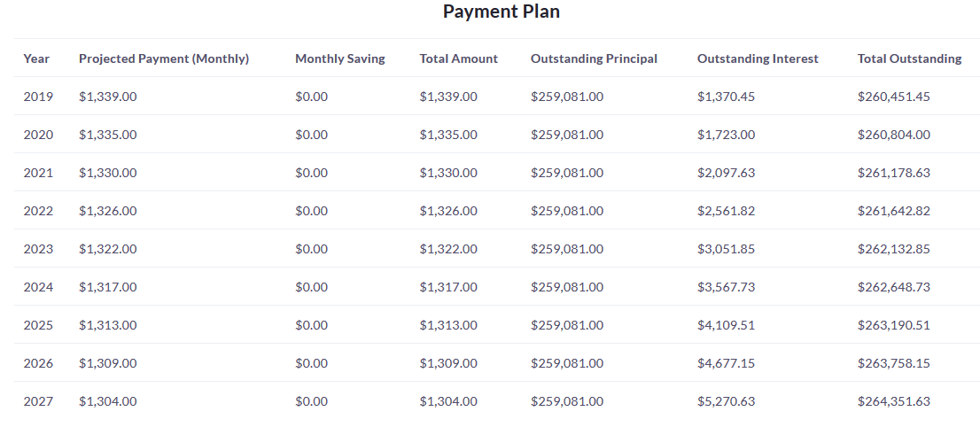Click the Total Amount column header
The height and width of the screenshot is (427, 980).
[x=459, y=58]
